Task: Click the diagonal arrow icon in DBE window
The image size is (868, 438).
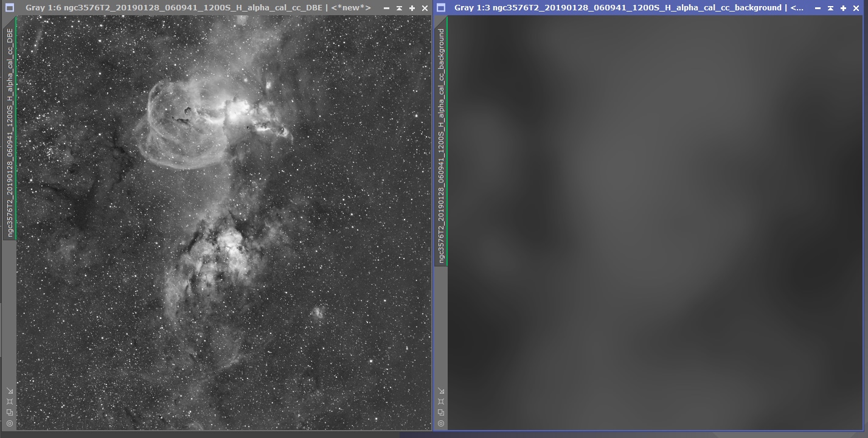Action: click(10, 391)
